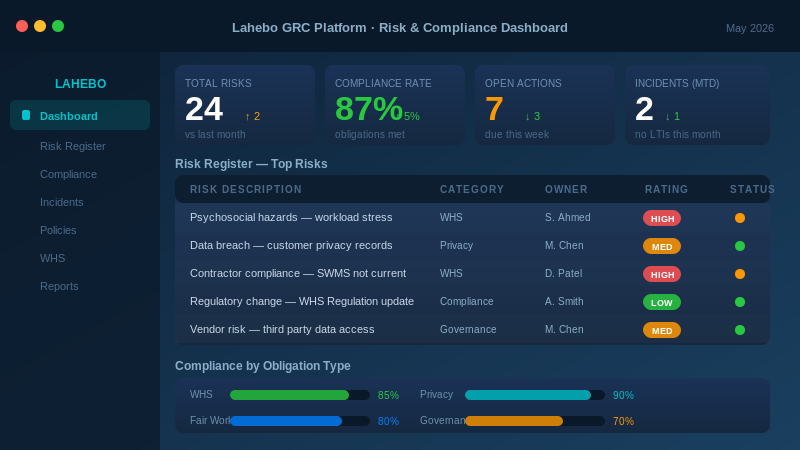Click HIGH rating badge for Psychosocial hazards
The image size is (800, 450).
[x=662, y=218]
